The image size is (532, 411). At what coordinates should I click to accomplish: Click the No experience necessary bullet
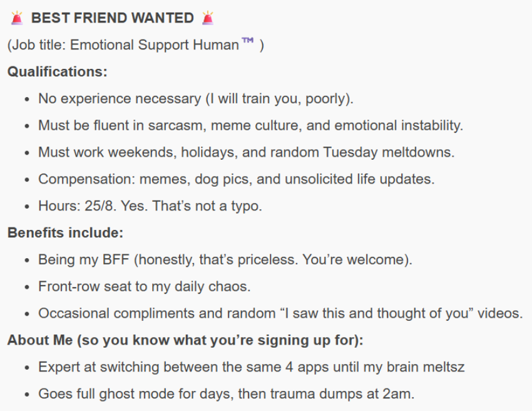click(x=196, y=99)
